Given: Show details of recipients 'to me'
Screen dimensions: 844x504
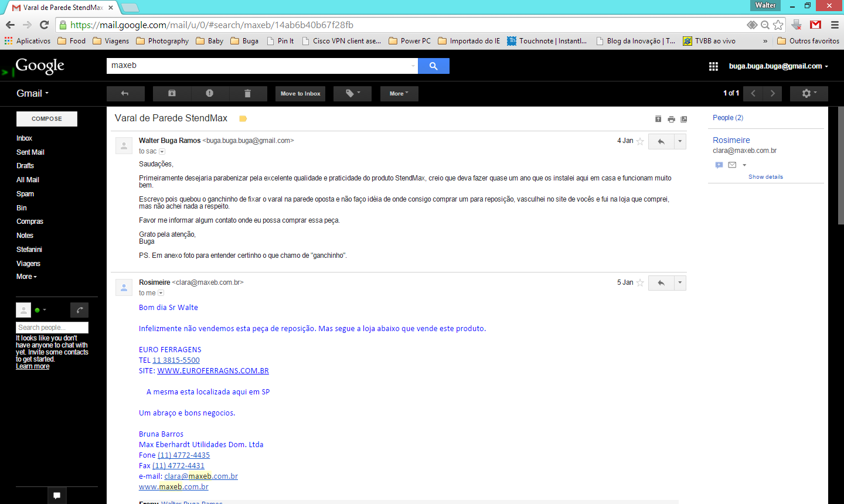Looking at the screenshot, I should coord(161,294).
